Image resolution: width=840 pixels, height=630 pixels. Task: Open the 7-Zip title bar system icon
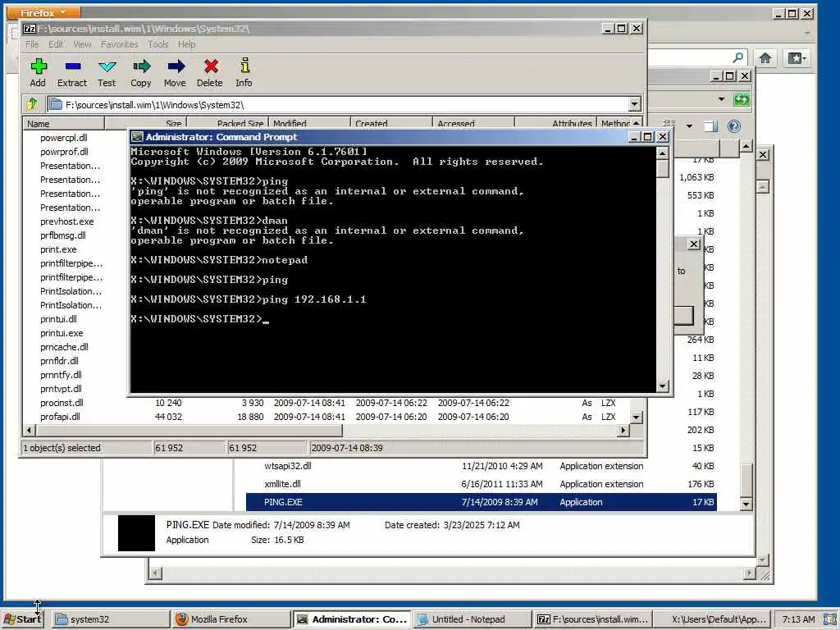point(30,29)
